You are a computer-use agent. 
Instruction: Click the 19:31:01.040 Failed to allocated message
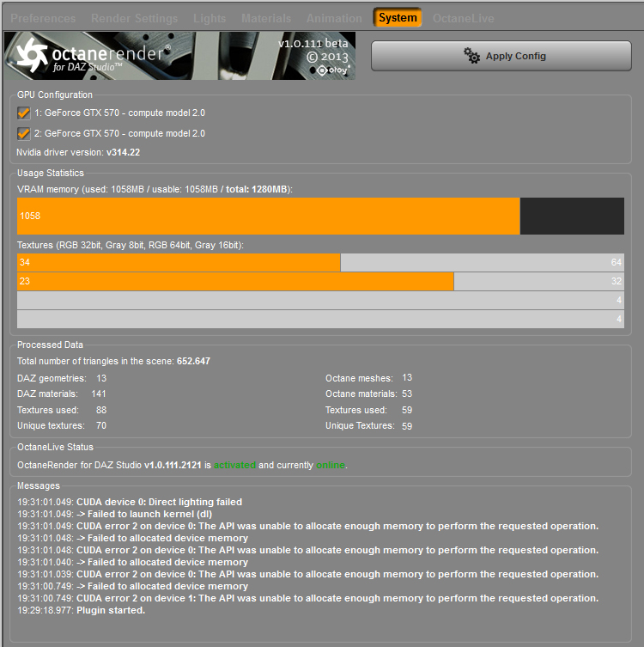(132, 562)
